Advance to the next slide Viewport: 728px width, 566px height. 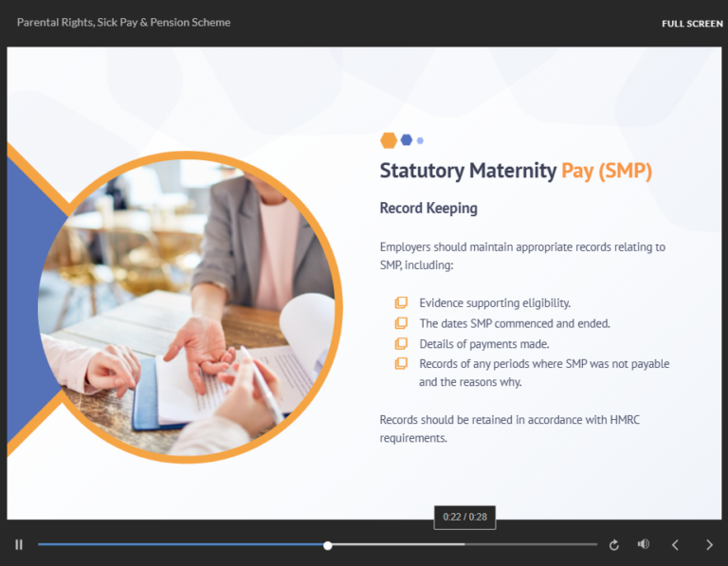[x=709, y=544]
